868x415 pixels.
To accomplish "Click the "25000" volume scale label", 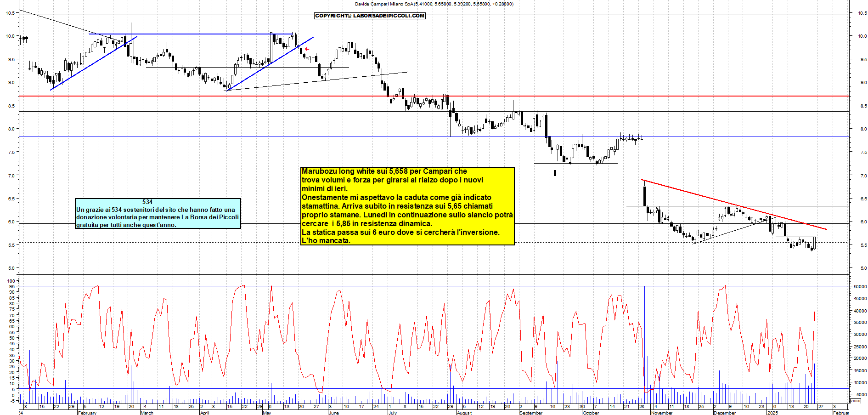I will pyautogui.click(x=860, y=347).
